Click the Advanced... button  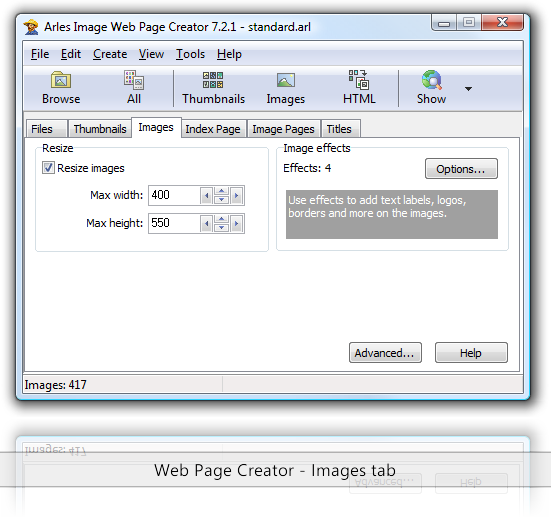pos(385,352)
